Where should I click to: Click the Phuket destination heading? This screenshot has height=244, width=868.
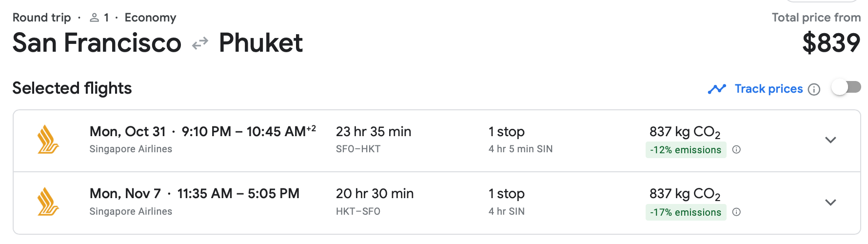click(260, 43)
